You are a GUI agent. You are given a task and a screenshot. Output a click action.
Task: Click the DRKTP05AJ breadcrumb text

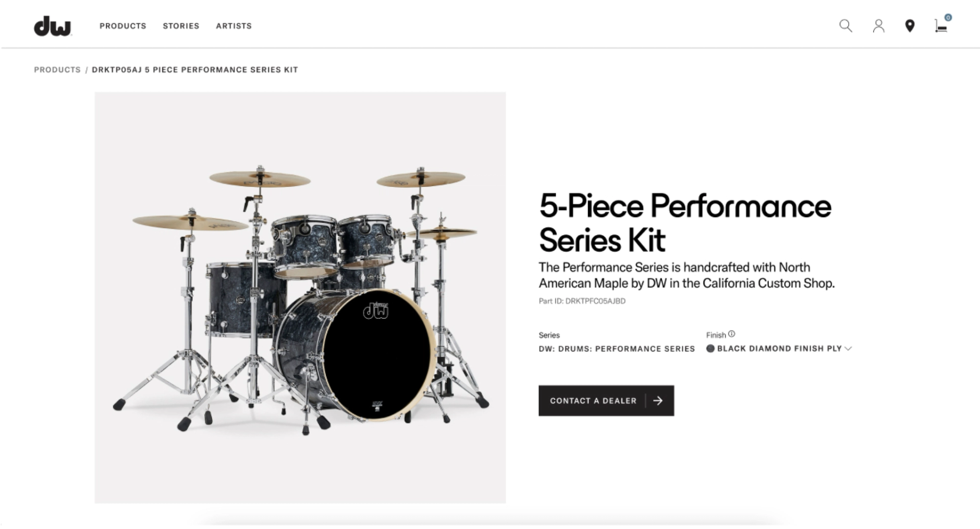(x=194, y=69)
